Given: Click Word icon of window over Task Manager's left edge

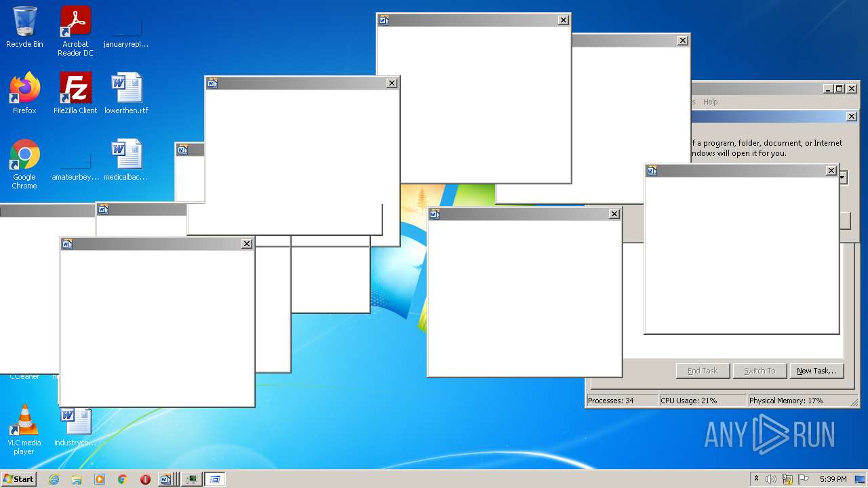Looking at the screenshot, I should click(x=435, y=214).
